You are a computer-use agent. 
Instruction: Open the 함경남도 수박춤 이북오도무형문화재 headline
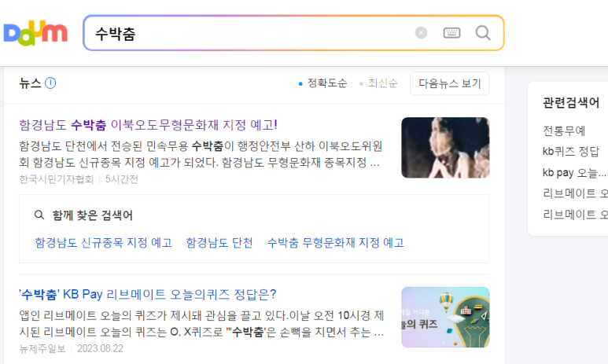(148, 125)
